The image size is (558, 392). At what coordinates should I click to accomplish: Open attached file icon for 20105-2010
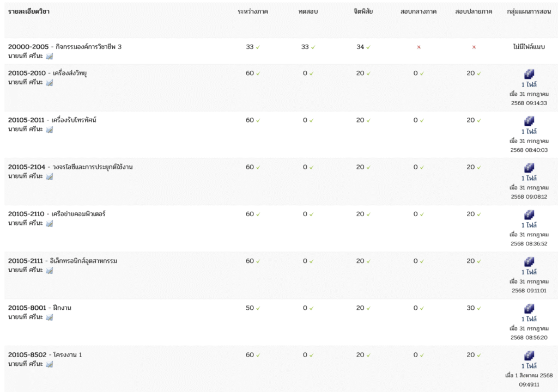[529, 73]
